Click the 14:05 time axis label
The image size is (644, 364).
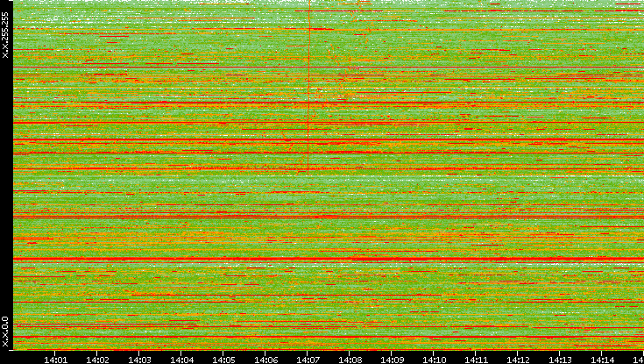click(223, 360)
